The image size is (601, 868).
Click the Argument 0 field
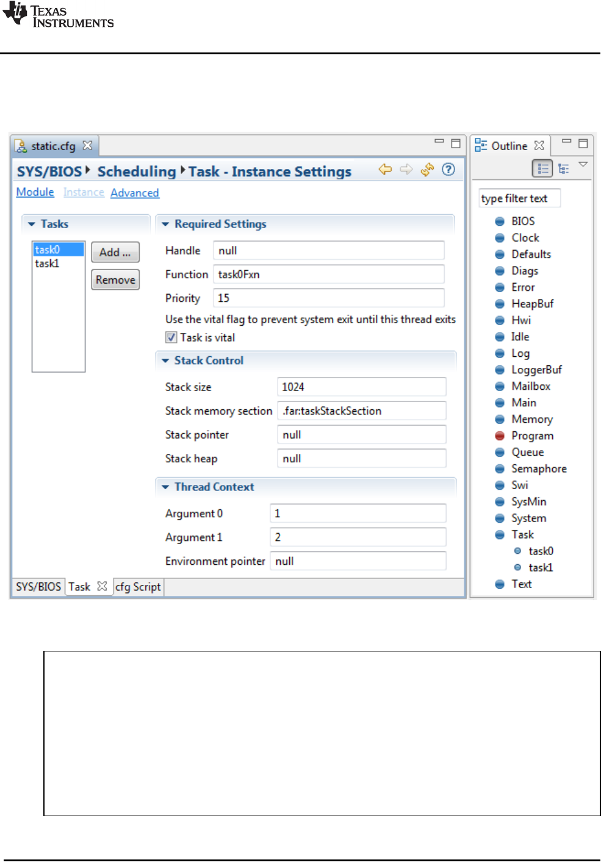358,514
